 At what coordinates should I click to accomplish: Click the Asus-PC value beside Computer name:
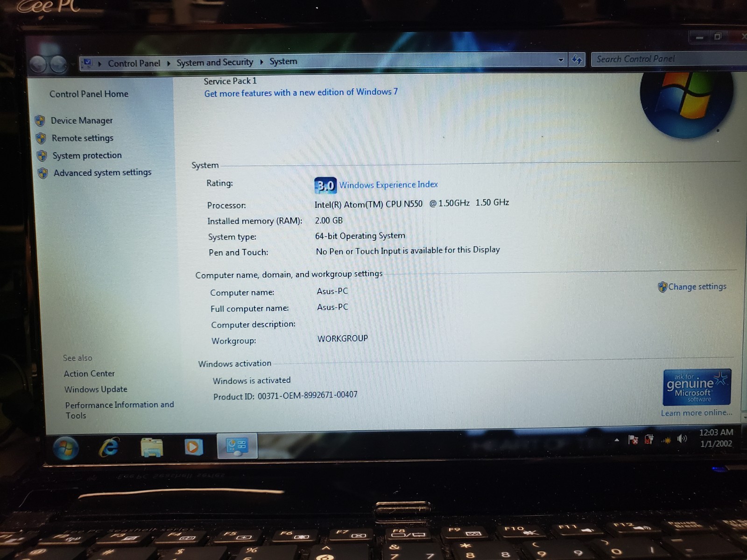(x=332, y=291)
